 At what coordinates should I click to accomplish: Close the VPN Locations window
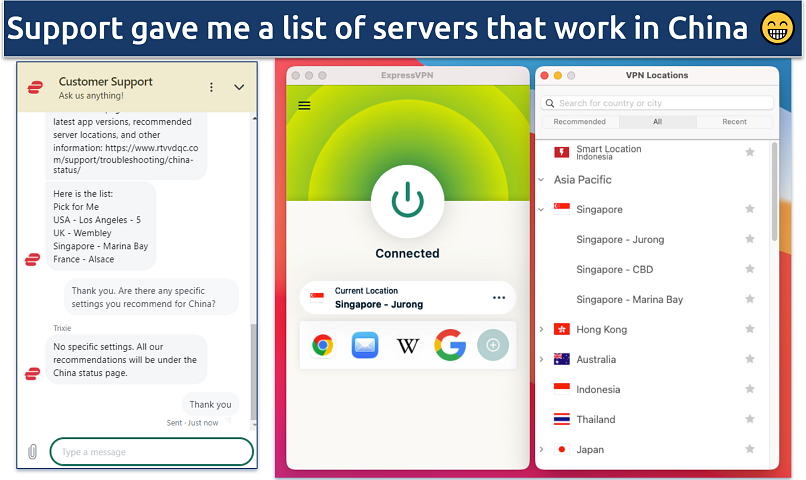pyautogui.click(x=545, y=76)
